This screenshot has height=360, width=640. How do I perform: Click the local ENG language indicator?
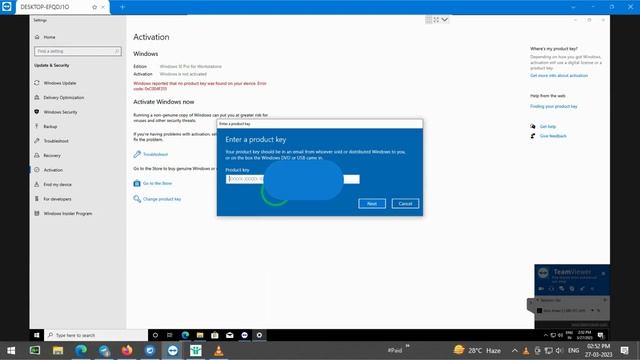573,351
